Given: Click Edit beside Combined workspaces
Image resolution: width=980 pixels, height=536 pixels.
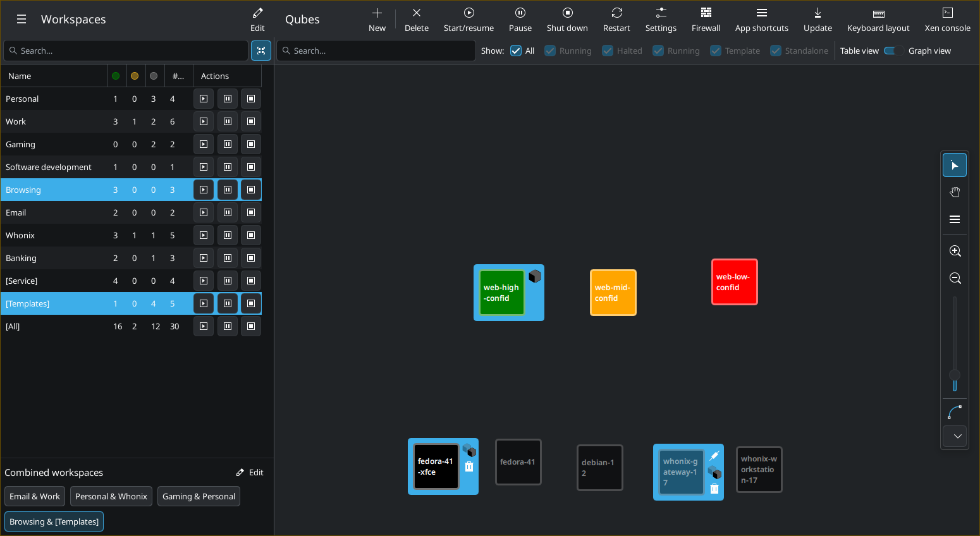Looking at the screenshot, I should (250, 472).
